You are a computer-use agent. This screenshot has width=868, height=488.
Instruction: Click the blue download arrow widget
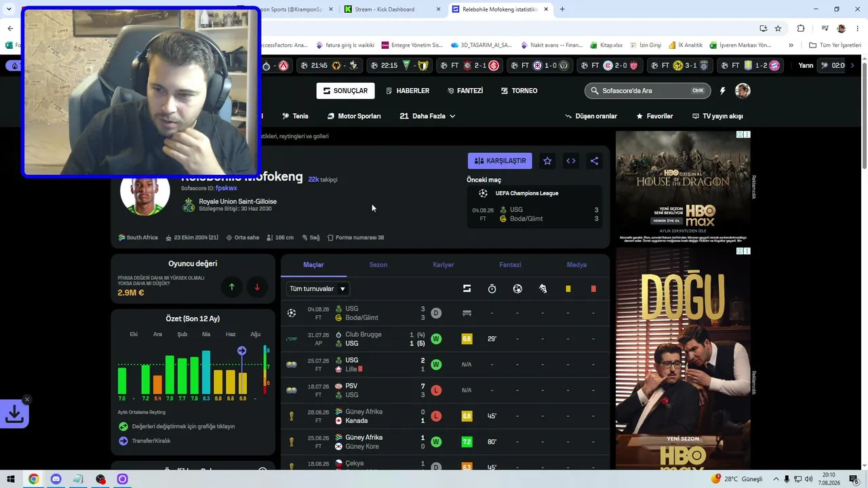click(x=14, y=414)
